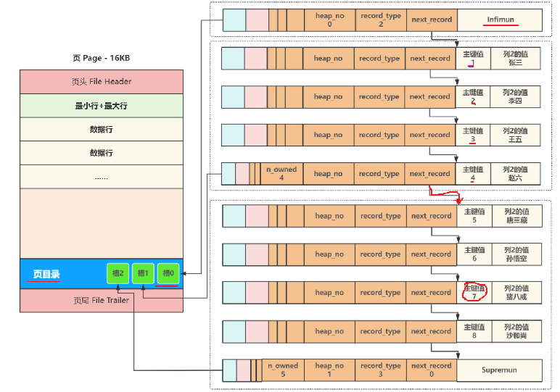Select the "主键值 2" cell

473,96
